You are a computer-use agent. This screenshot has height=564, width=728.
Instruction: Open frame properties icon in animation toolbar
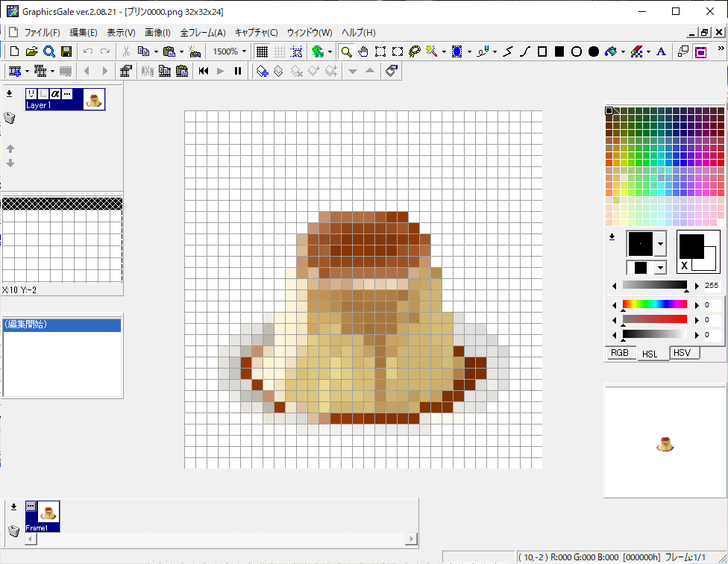click(x=126, y=71)
